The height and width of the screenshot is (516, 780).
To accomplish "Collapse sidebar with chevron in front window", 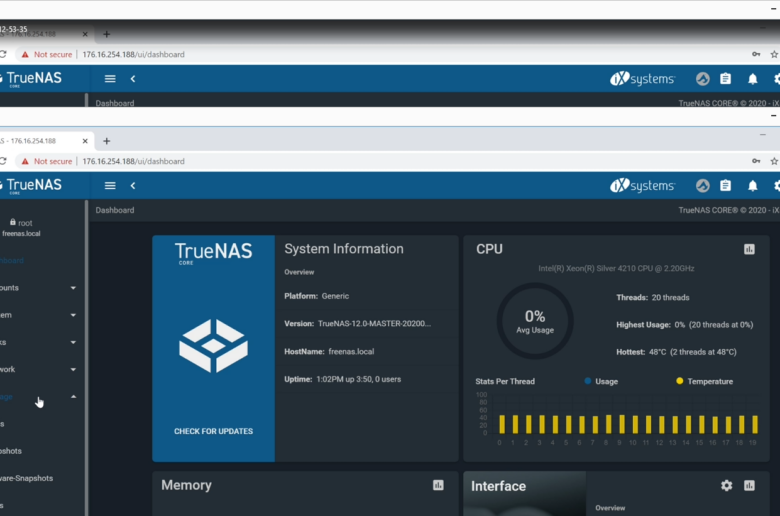I will click(133, 186).
